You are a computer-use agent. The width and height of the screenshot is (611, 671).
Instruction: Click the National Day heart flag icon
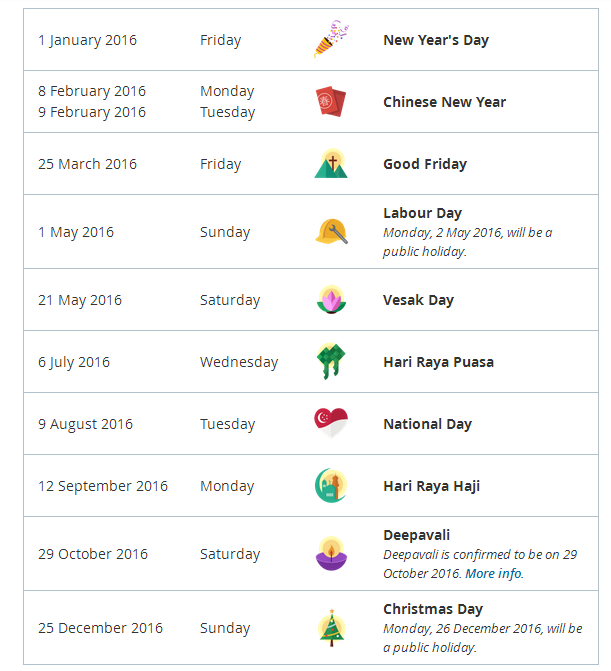point(331,423)
